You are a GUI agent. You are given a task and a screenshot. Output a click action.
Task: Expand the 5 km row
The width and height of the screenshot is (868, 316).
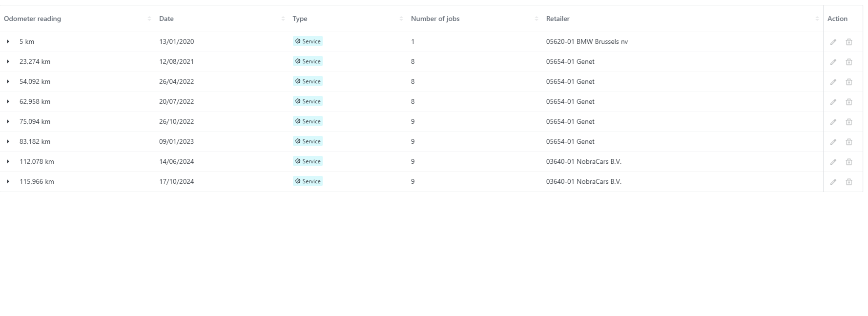(x=8, y=41)
